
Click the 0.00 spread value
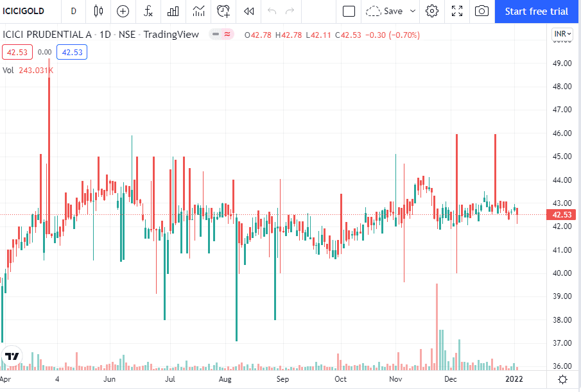(44, 52)
